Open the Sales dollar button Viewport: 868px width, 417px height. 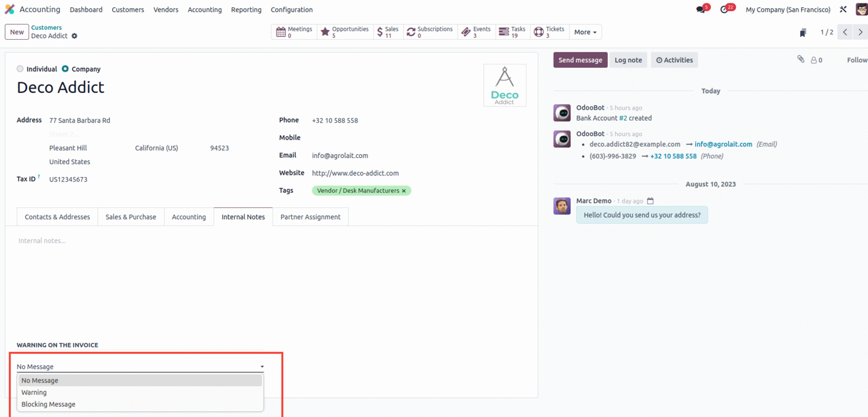[388, 32]
